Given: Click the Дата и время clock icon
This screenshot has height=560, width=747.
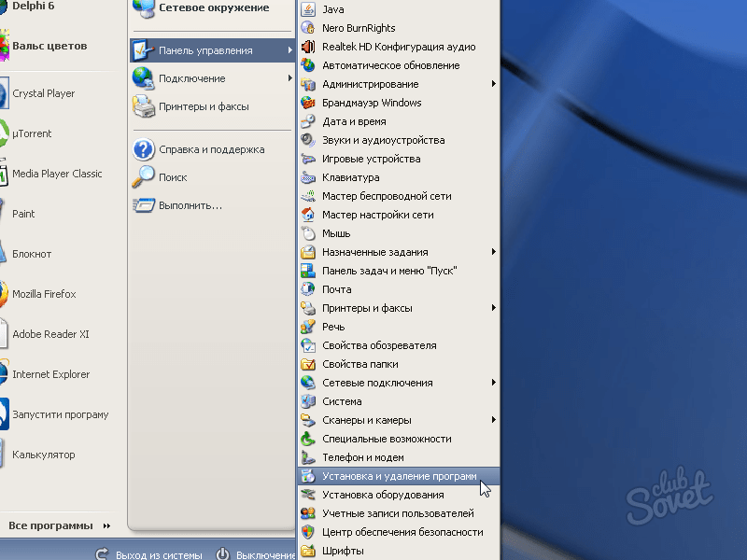Looking at the screenshot, I should (308, 121).
